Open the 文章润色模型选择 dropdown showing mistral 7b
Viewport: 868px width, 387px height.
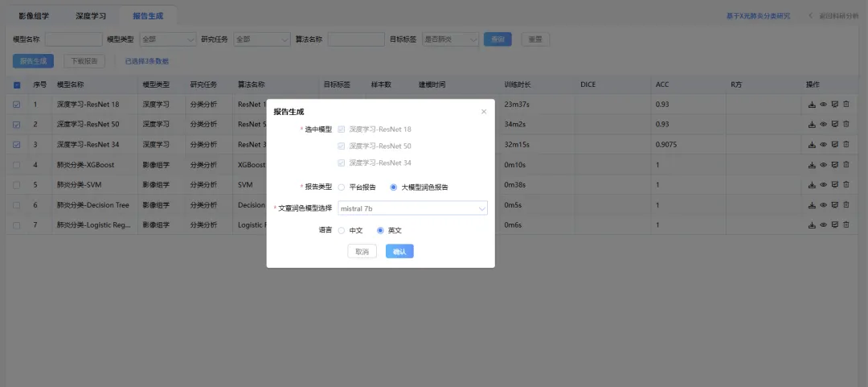point(412,208)
